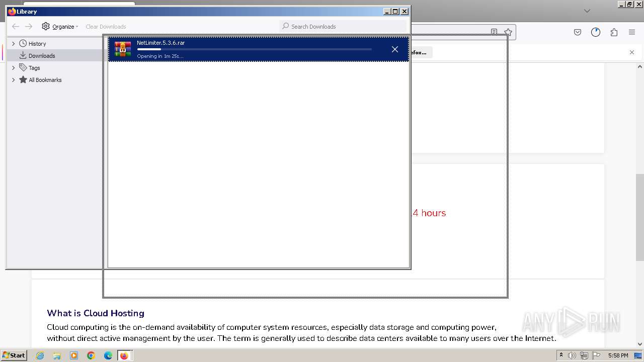Open the Organize menu

(x=60, y=27)
